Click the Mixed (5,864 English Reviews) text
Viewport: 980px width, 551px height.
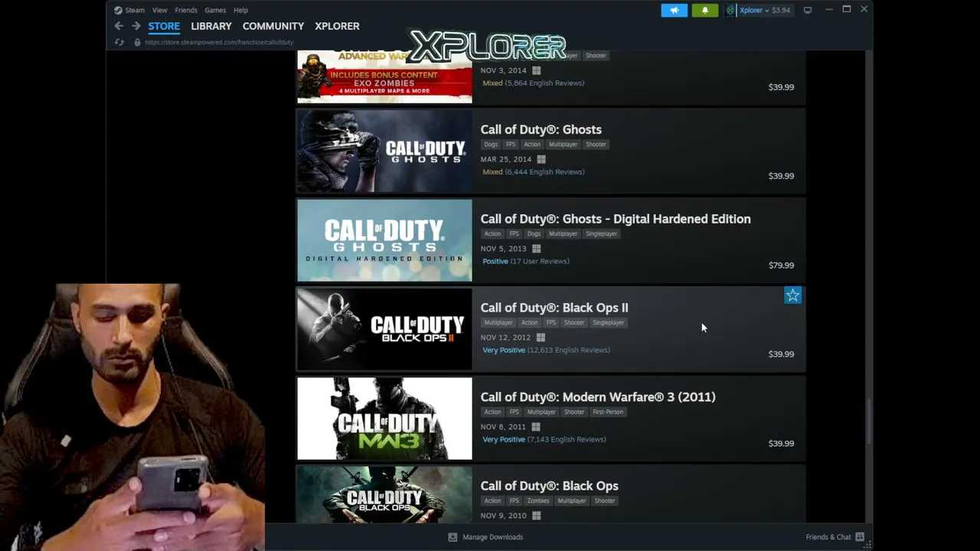pyautogui.click(x=533, y=83)
